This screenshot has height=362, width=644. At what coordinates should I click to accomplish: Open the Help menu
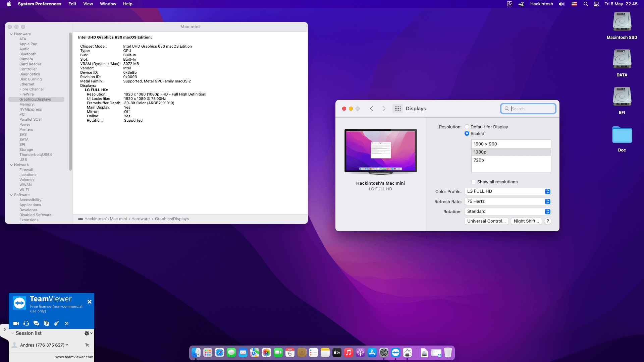[127, 4]
